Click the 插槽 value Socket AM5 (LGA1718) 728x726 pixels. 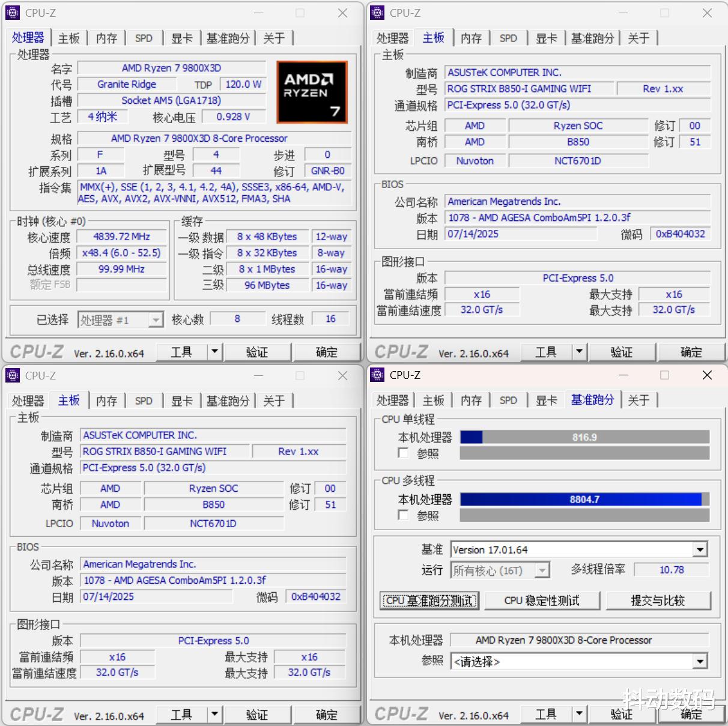(171, 100)
